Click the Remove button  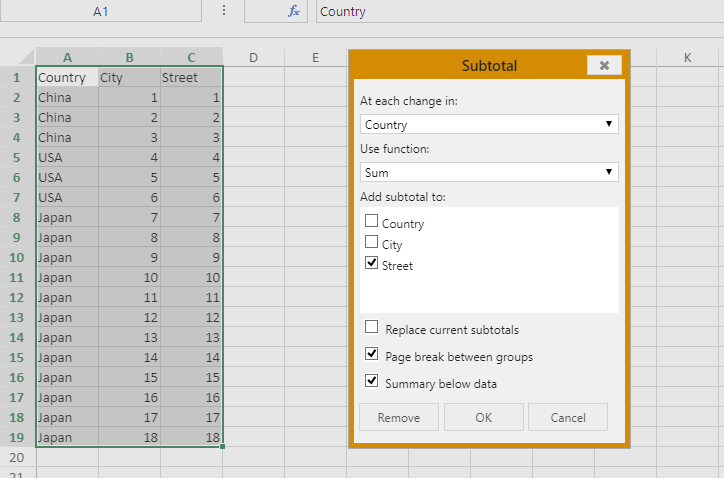coord(399,417)
